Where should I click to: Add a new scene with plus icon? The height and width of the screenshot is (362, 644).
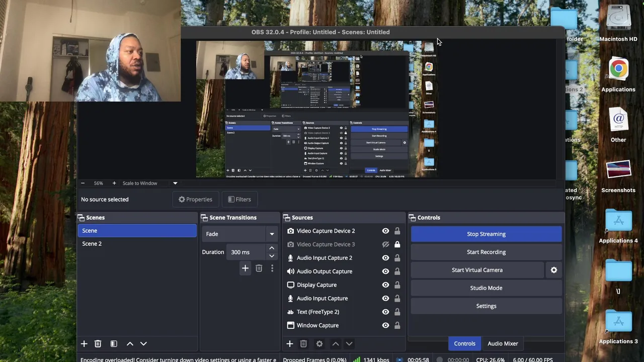84,344
